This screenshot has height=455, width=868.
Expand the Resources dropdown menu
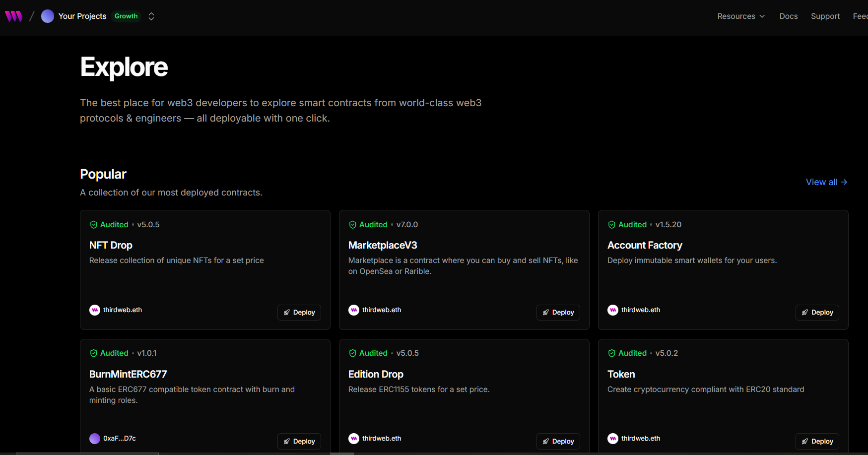pos(740,16)
